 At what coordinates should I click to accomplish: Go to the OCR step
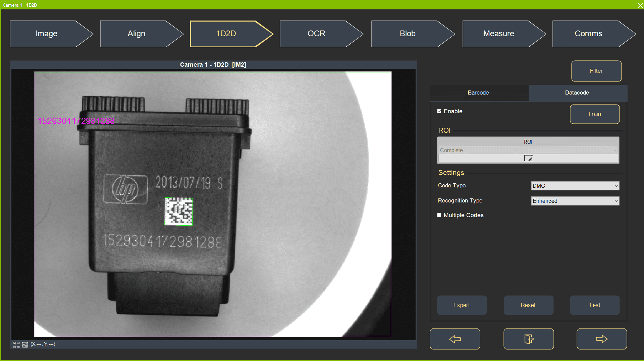(321, 34)
